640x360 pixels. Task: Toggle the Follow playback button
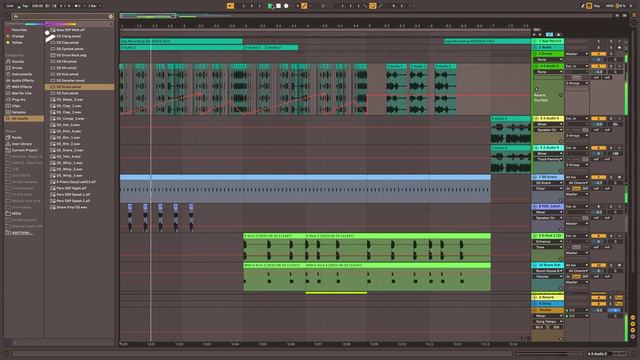(230, 6)
